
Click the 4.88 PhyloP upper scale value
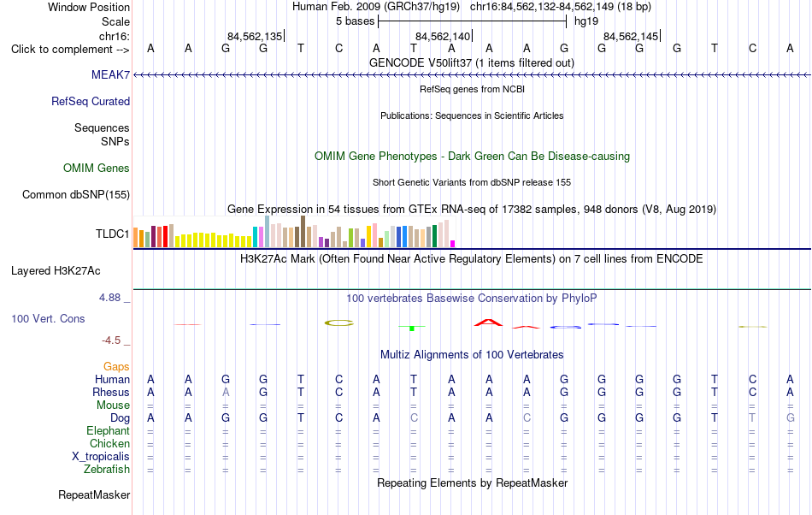pyautogui.click(x=109, y=298)
